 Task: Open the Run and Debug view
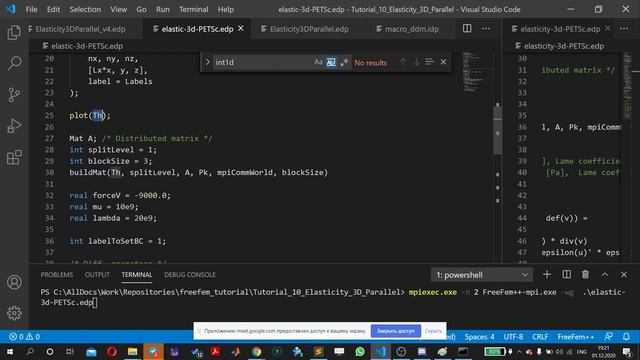(14, 126)
